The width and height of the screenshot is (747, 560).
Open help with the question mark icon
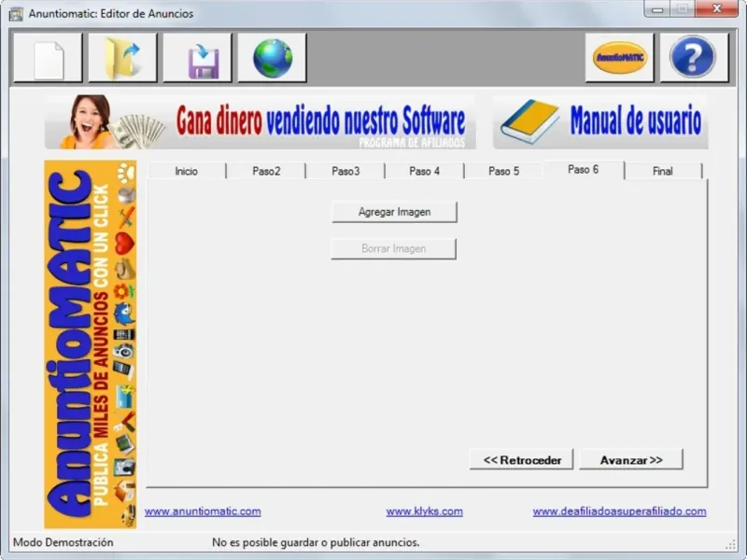tap(694, 58)
